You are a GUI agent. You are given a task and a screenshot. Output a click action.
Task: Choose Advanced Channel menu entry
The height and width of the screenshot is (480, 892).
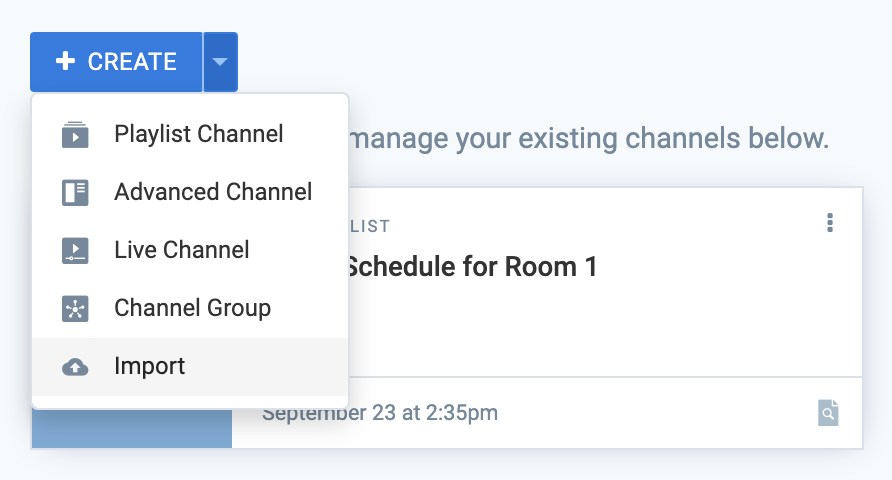190,192
